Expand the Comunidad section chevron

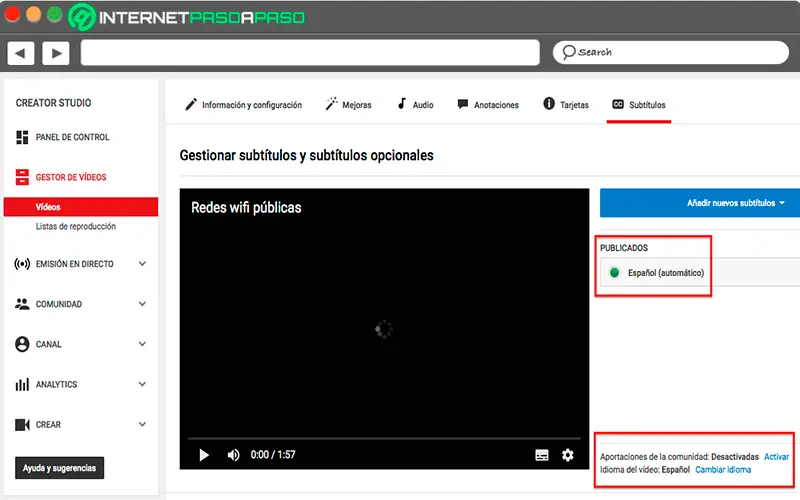pyautogui.click(x=142, y=304)
